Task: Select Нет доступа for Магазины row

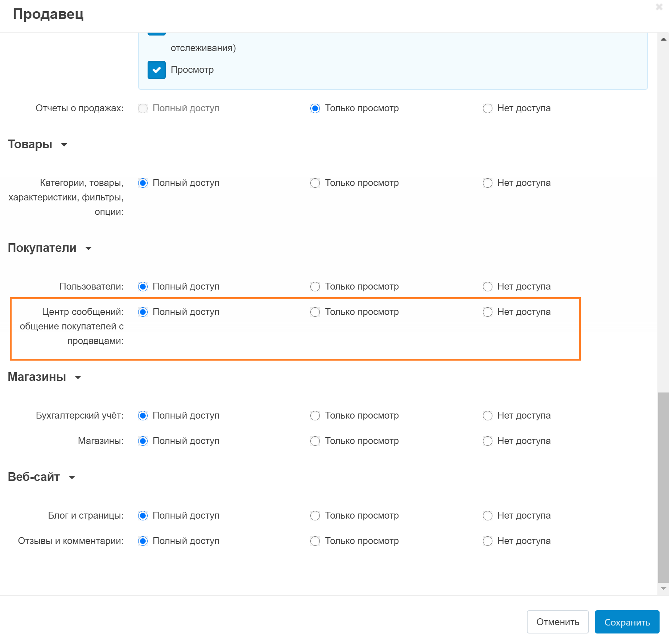Action: pyautogui.click(x=487, y=441)
